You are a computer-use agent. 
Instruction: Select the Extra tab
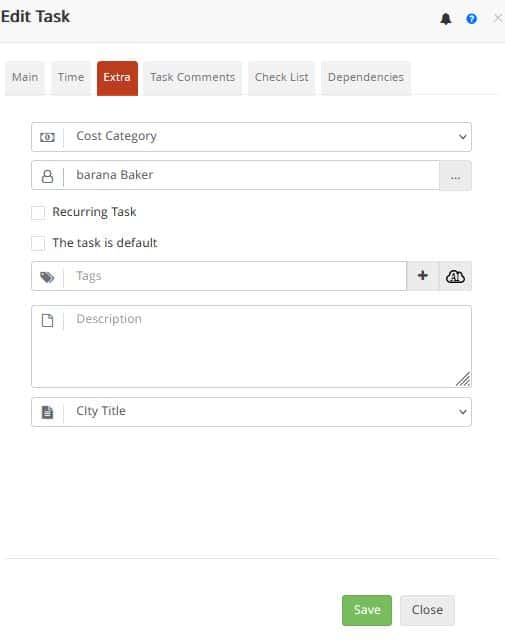point(117,78)
